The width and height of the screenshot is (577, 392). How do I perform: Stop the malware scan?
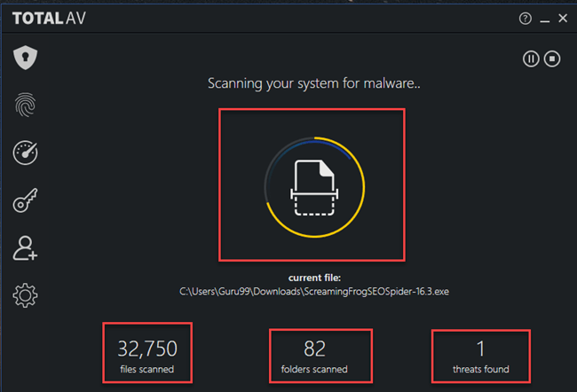click(552, 59)
